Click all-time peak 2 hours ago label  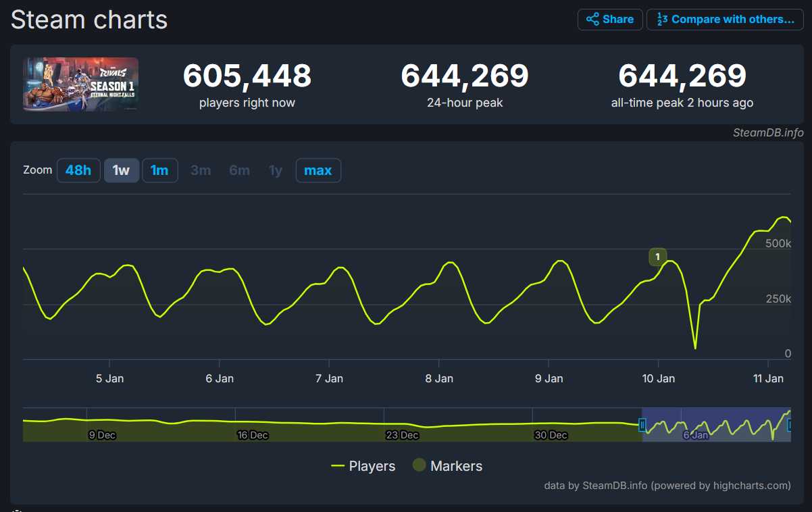tap(682, 103)
